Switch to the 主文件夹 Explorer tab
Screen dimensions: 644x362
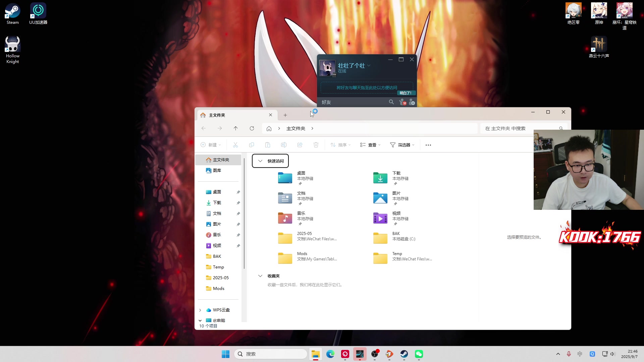click(x=236, y=115)
